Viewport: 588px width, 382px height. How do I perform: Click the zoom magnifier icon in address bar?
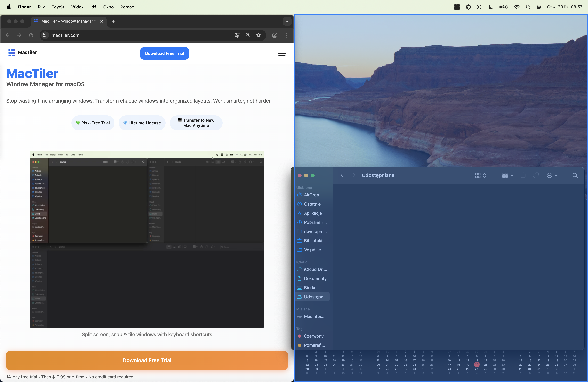tap(248, 35)
